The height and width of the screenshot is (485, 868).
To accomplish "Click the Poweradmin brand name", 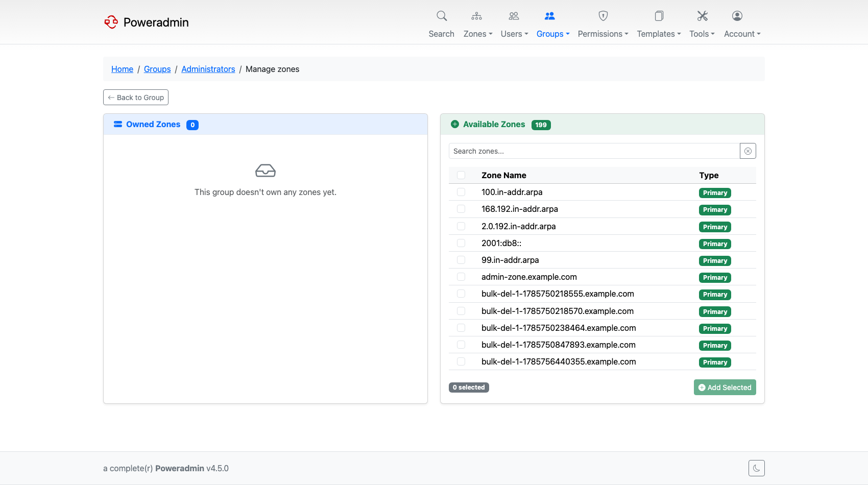I will (156, 22).
